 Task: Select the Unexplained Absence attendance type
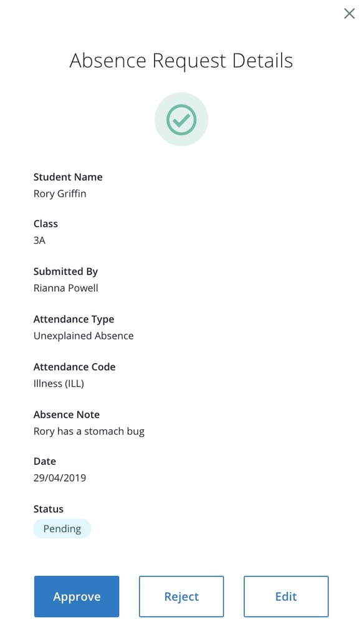[84, 336]
